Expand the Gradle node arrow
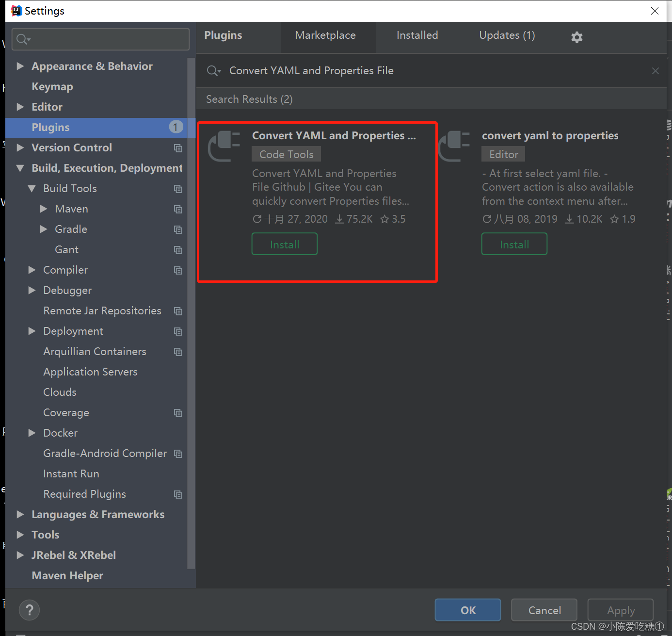Viewport: 672px width, 636px height. click(43, 229)
